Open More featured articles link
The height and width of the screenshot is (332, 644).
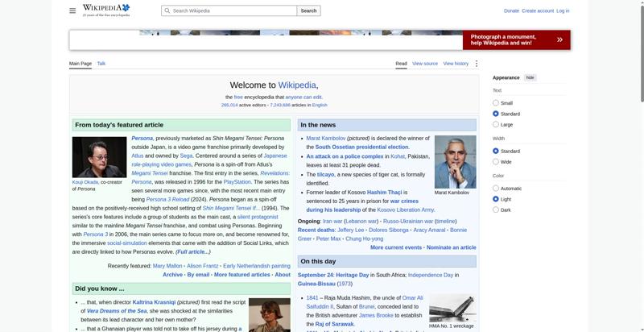pyautogui.click(x=242, y=275)
